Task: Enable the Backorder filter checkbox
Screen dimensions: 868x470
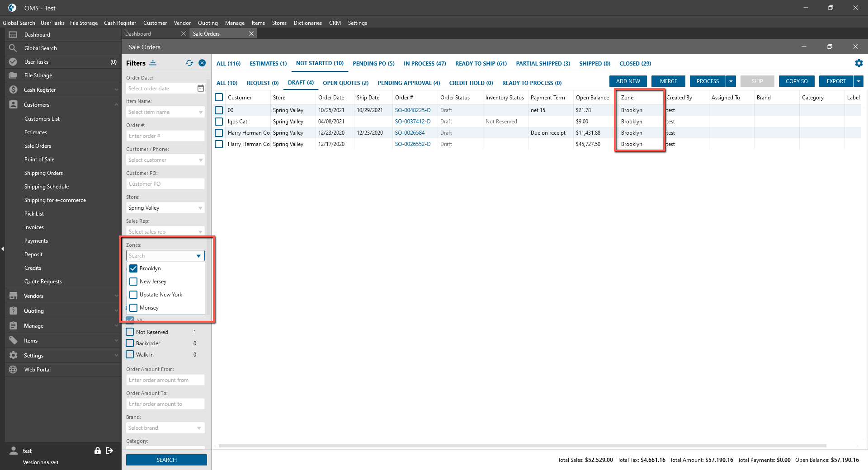Action: (x=130, y=343)
